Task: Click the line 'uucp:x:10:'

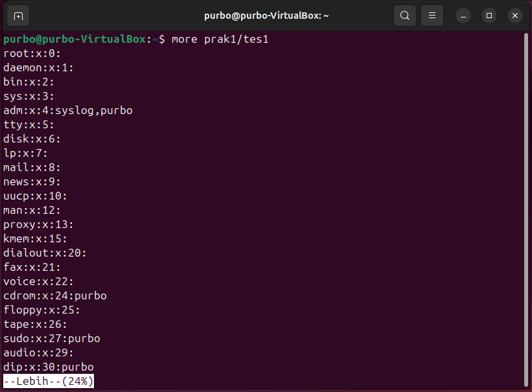Action: tap(35, 196)
